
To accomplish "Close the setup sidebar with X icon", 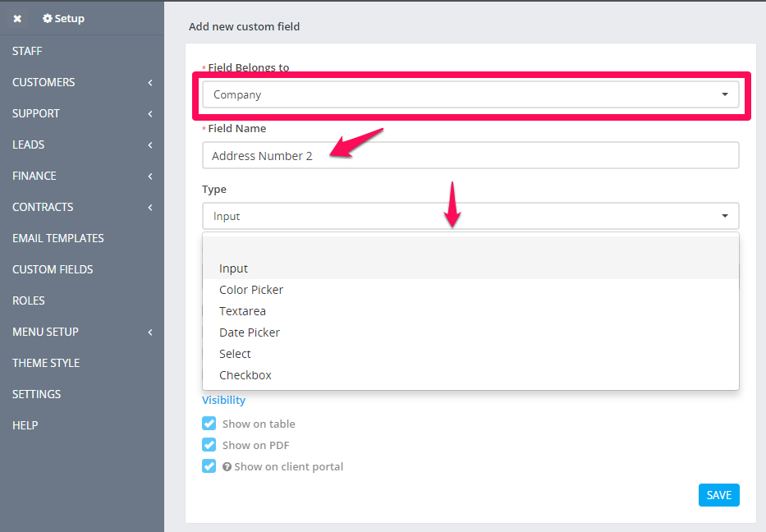I will [x=17, y=19].
